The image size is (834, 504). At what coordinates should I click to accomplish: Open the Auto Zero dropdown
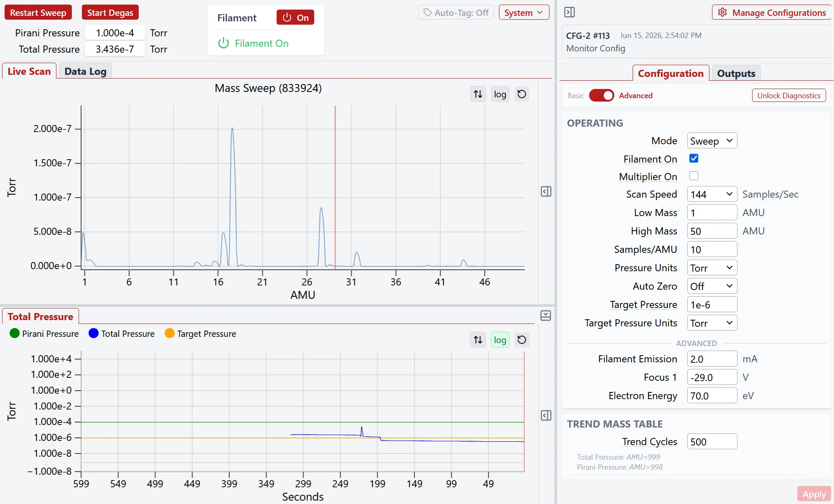[x=712, y=286]
